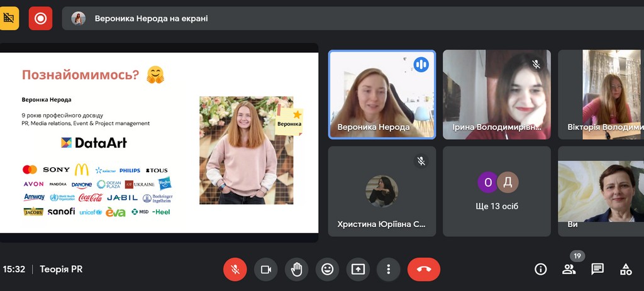Viewport: 644px width, 291px height.
Task: Click the shared presentation slide "Познайомимось?"
Action: point(158,143)
